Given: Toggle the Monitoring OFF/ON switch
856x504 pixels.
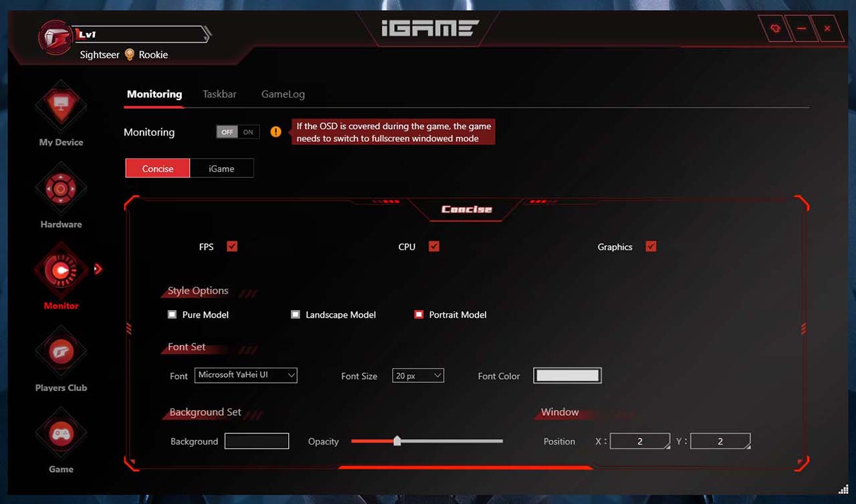Looking at the screenshot, I should pos(238,132).
